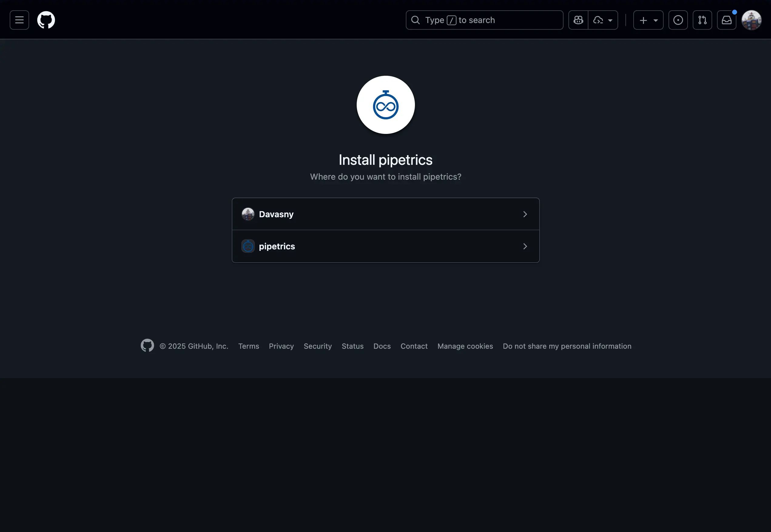
Task: Open the pull requests icon in header
Action: tap(702, 20)
